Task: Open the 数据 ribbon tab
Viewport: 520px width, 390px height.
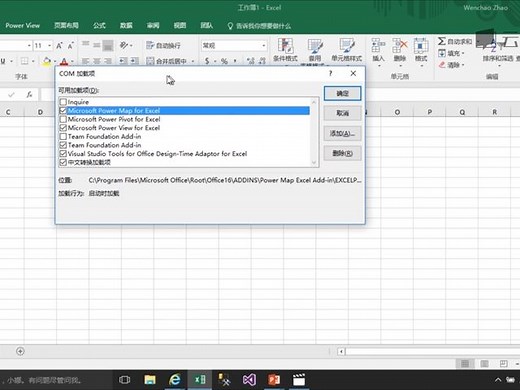Action: point(126,25)
